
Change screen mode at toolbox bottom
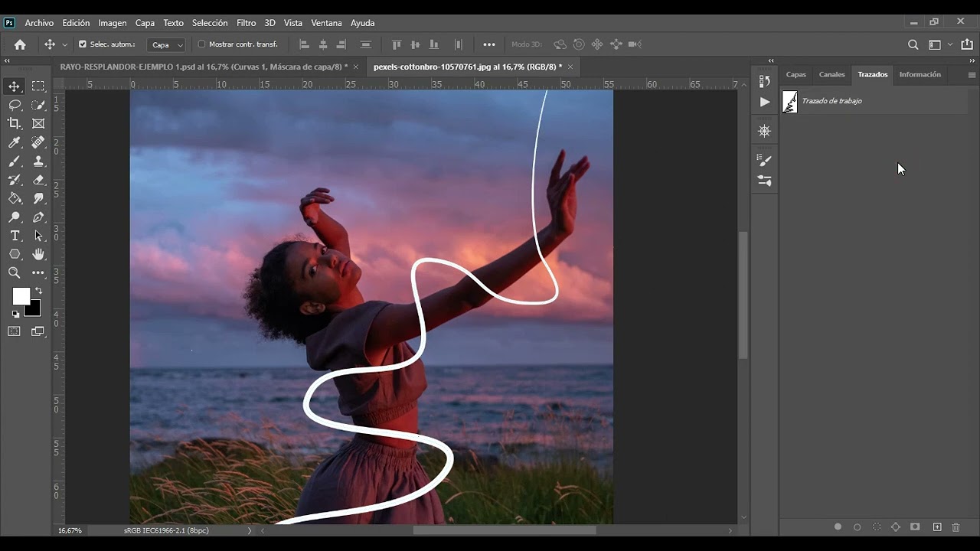(38, 331)
